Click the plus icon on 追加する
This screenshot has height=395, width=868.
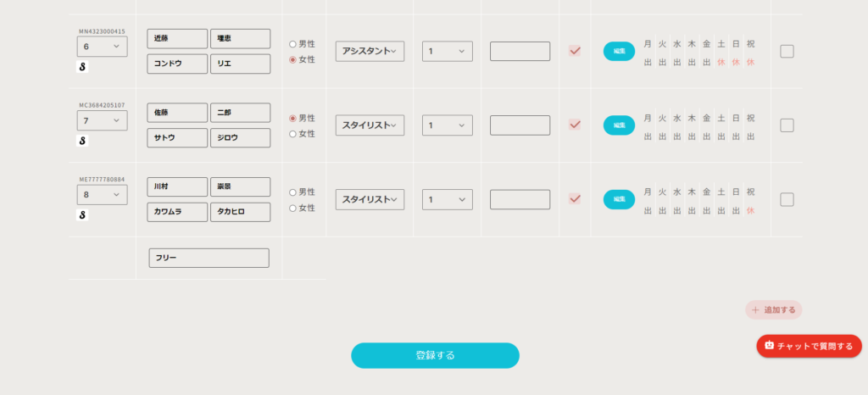coord(755,310)
